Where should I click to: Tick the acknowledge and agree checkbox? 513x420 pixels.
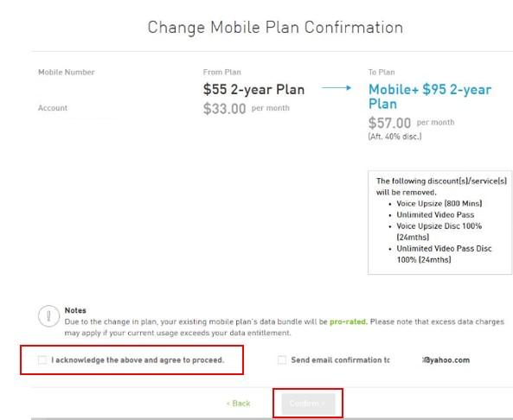click(x=42, y=360)
